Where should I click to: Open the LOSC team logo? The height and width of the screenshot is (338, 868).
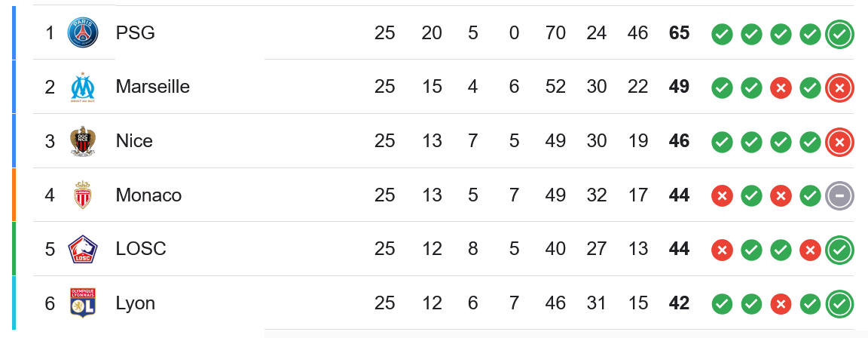tap(82, 249)
